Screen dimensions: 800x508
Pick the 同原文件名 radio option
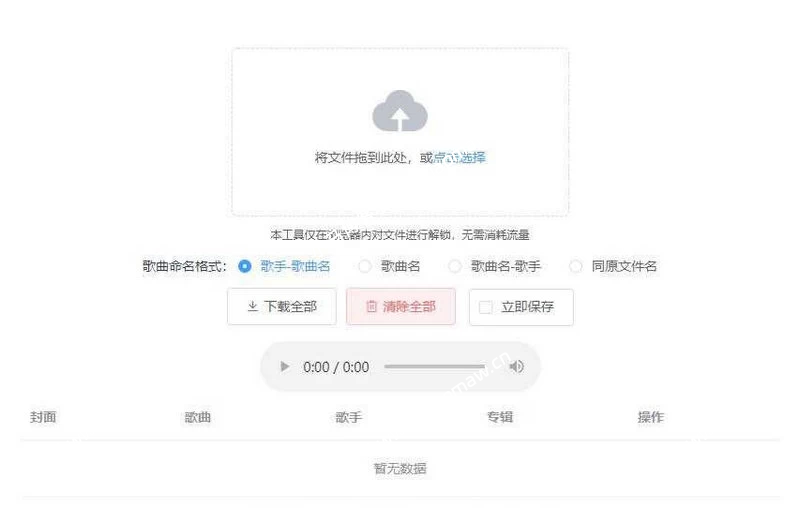576,266
